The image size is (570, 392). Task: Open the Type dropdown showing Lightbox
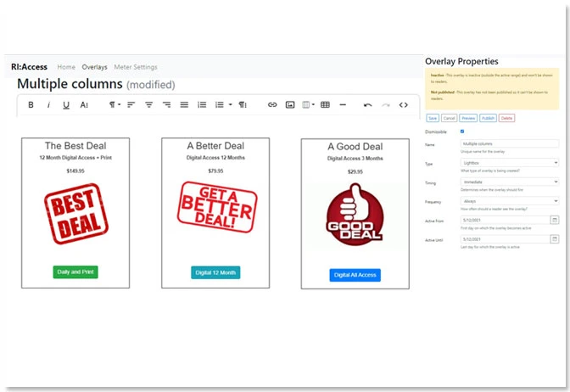(x=510, y=163)
